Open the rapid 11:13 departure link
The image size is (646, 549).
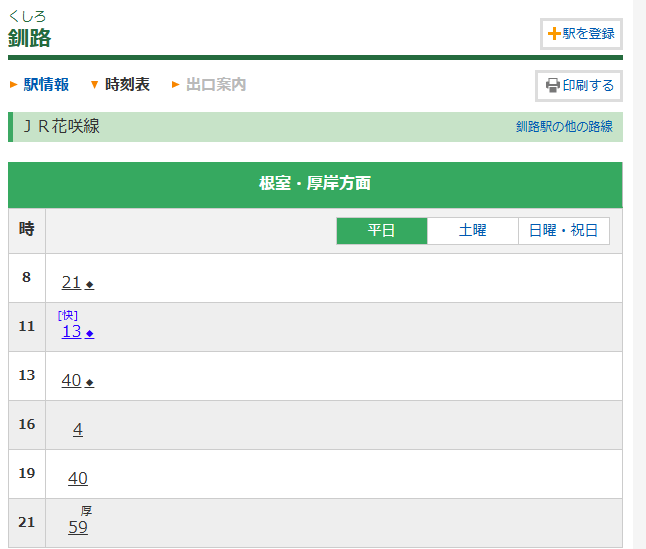[x=71, y=332]
